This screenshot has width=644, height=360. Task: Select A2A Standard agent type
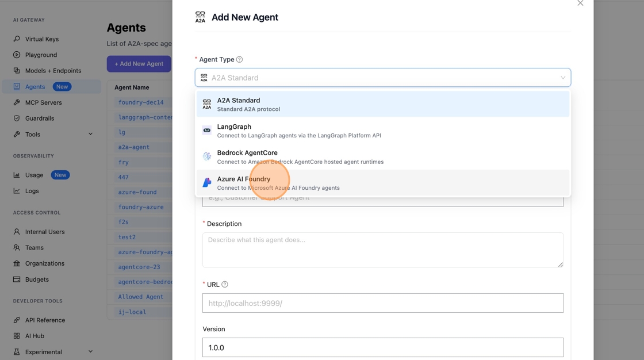(383, 104)
